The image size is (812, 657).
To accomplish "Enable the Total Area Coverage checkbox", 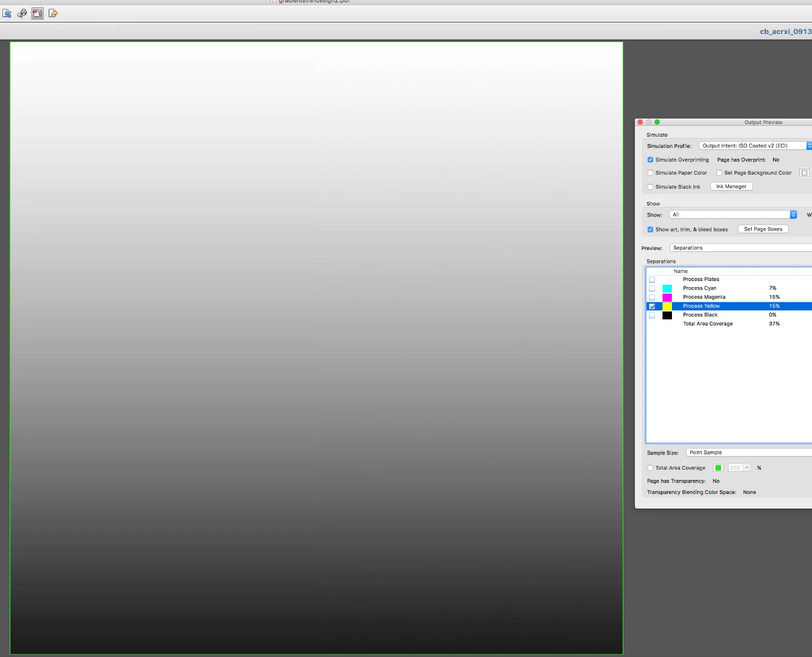I will click(650, 468).
